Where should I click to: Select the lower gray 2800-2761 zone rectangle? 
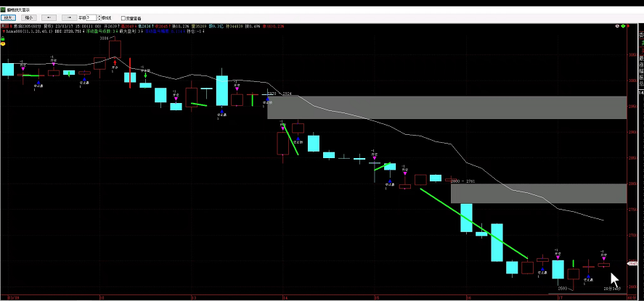pos(538,193)
